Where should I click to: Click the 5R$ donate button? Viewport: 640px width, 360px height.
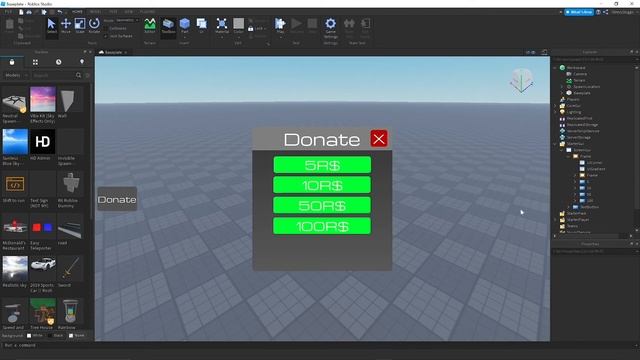coord(322,165)
